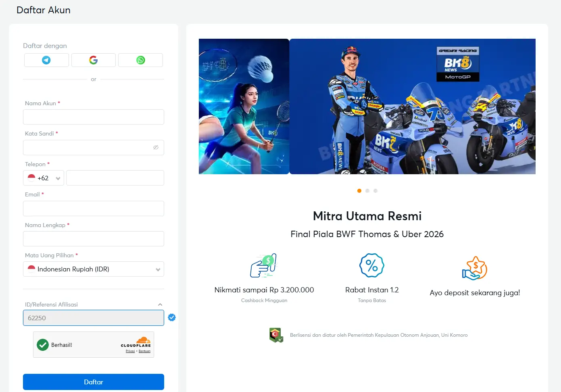Click the deposit star-hand icon
The width and height of the screenshot is (561, 392).
pos(475,268)
